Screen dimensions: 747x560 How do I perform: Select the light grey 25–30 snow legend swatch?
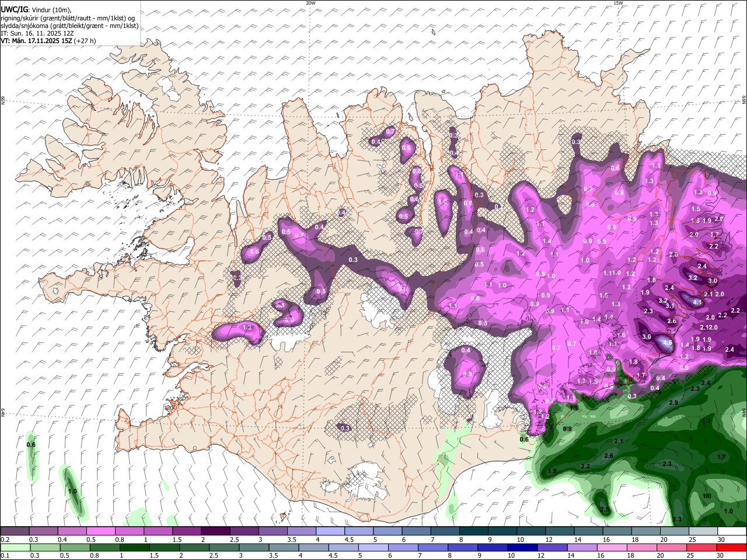coord(702,531)
